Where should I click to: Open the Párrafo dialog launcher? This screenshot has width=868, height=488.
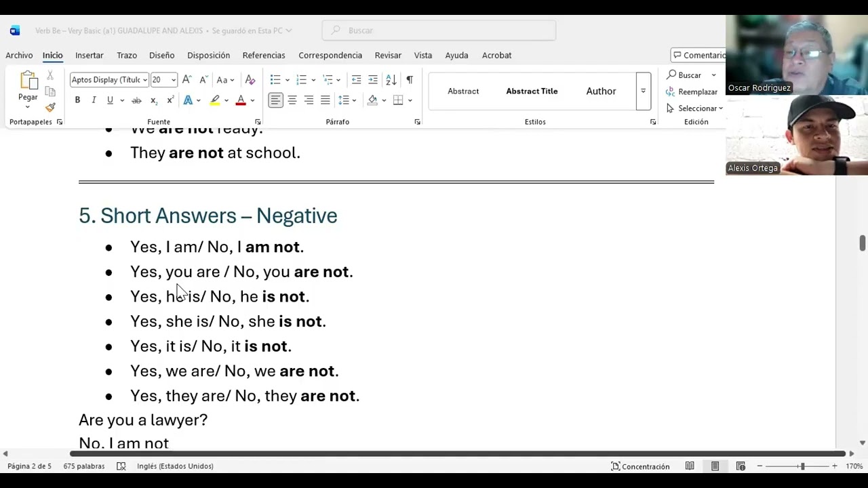tap(417, 122)
